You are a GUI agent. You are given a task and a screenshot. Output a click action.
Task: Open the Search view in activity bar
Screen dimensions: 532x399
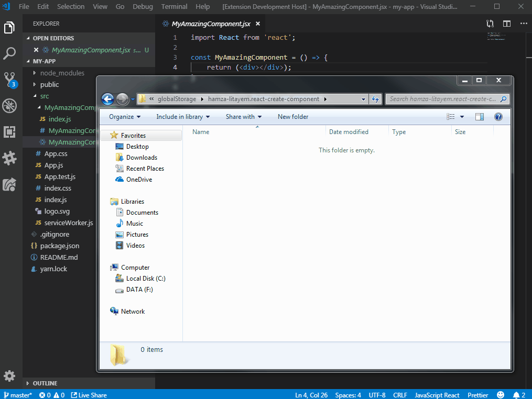pos(9,53)
